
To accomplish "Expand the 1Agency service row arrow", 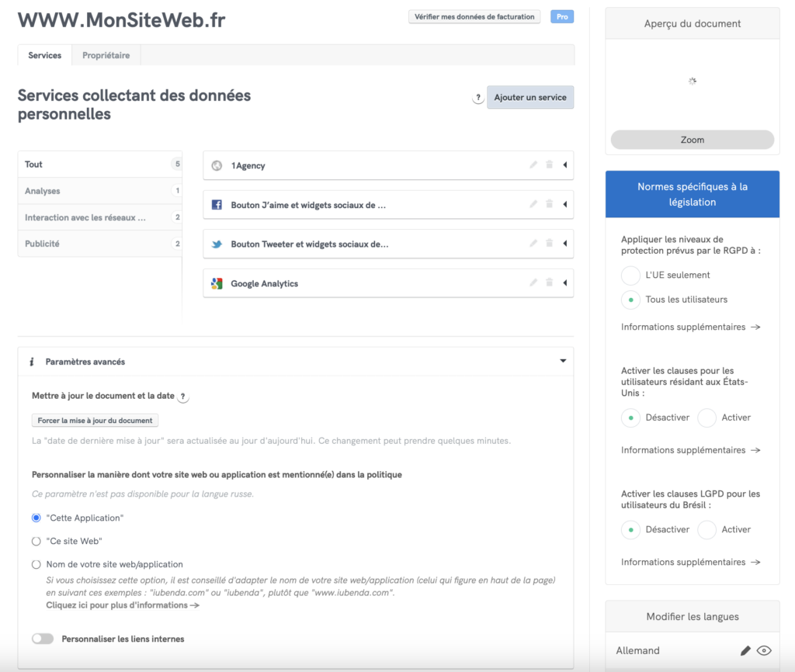I will click(x=564, y=165).
